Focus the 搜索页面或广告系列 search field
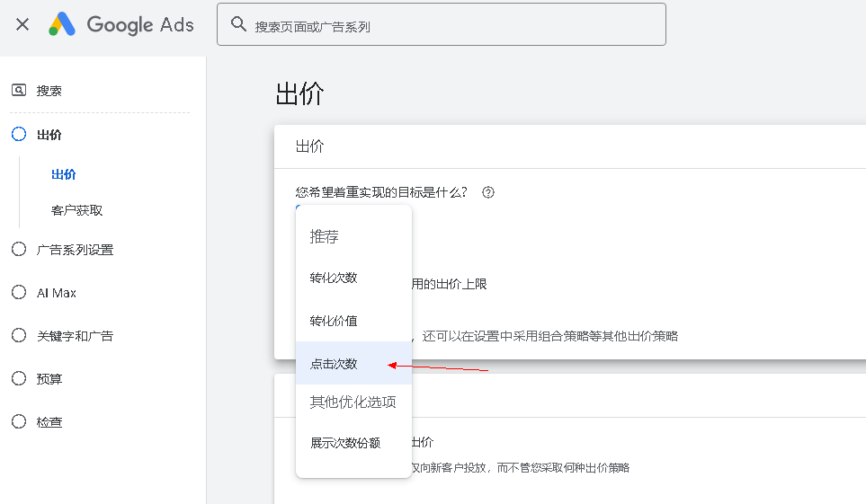This screenshot has width=866, height=504. click(442, 24)
